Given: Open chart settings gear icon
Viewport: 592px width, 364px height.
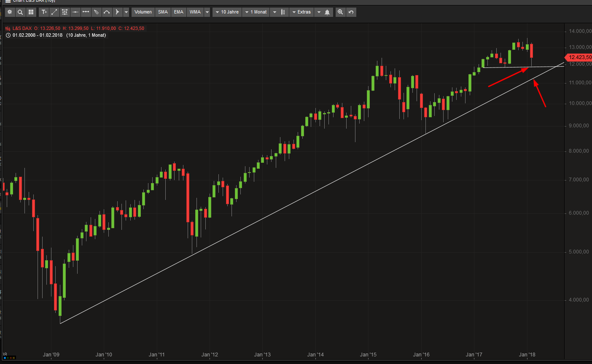Looking at the screenshot, I should (x=10, y=12).
